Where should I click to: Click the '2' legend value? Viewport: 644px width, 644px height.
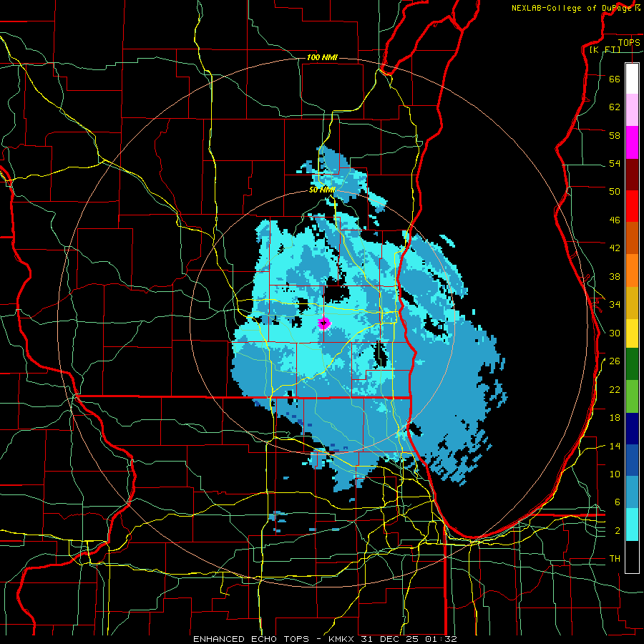click(617, 531)
